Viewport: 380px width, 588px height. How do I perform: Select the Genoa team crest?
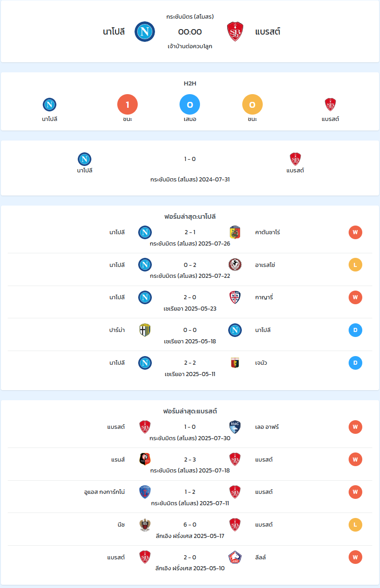pyautogui.click(x=235, y=363)
